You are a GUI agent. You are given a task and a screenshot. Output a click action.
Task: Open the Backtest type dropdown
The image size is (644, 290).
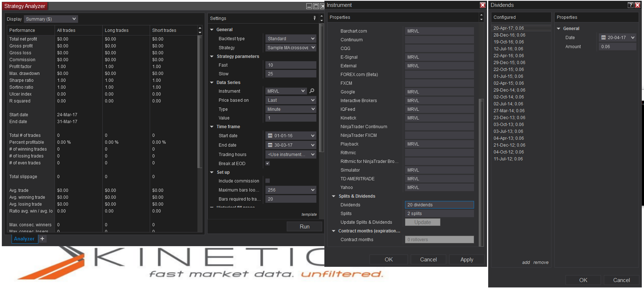pyautogui.click(x=291, y=39)
